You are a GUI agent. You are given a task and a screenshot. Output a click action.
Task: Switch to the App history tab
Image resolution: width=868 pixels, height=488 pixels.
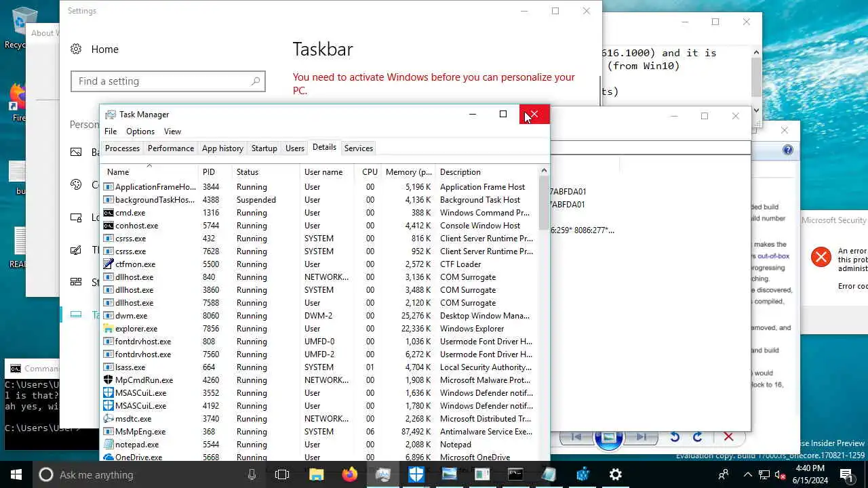tap(222, 148)
